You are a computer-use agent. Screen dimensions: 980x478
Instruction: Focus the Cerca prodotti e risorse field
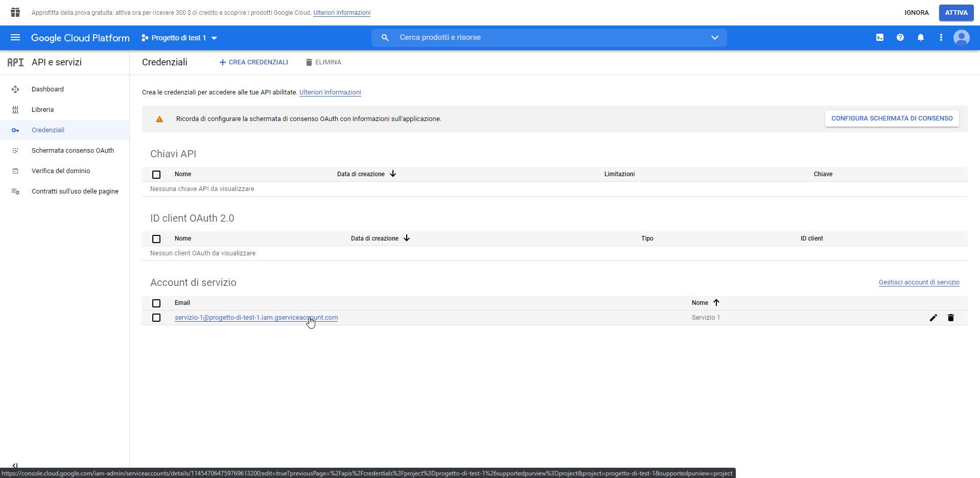(x=549, y=38)
